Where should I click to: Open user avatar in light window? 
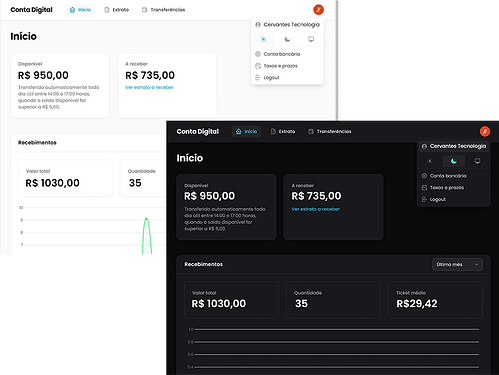[x=318, y=10]
